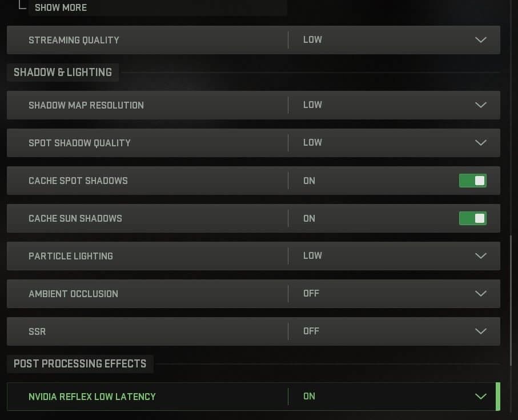Toggle Cache Spot Shadows switch
The height and width of the screenshot is (420, 518).
472,181
